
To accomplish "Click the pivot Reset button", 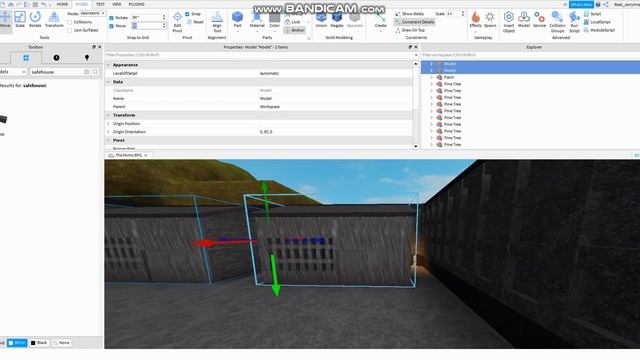I will pyautogui.click(x=195, y=22).
